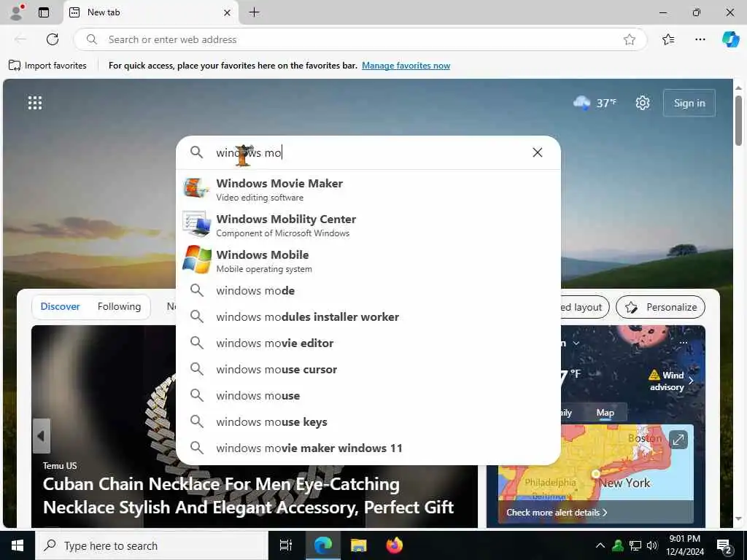
Task: Click the taskbar Type here to search box
Action: [152, 545]
